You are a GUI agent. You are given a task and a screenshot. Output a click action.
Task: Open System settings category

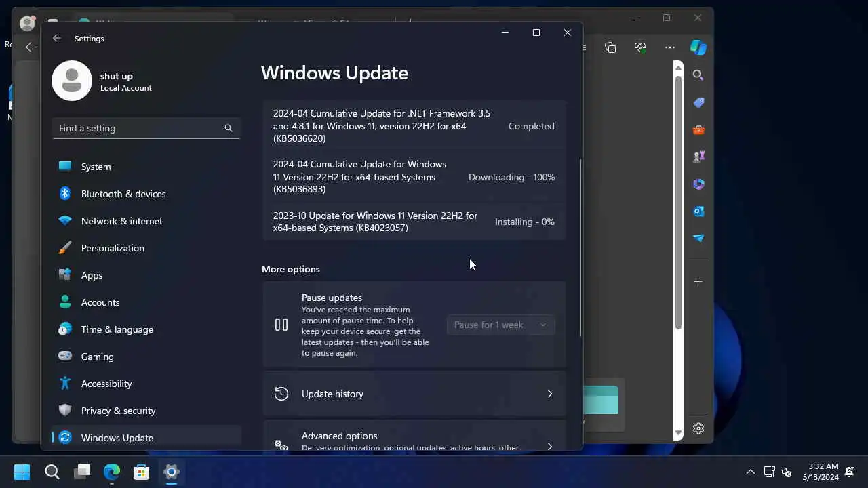tap(146, 167)
